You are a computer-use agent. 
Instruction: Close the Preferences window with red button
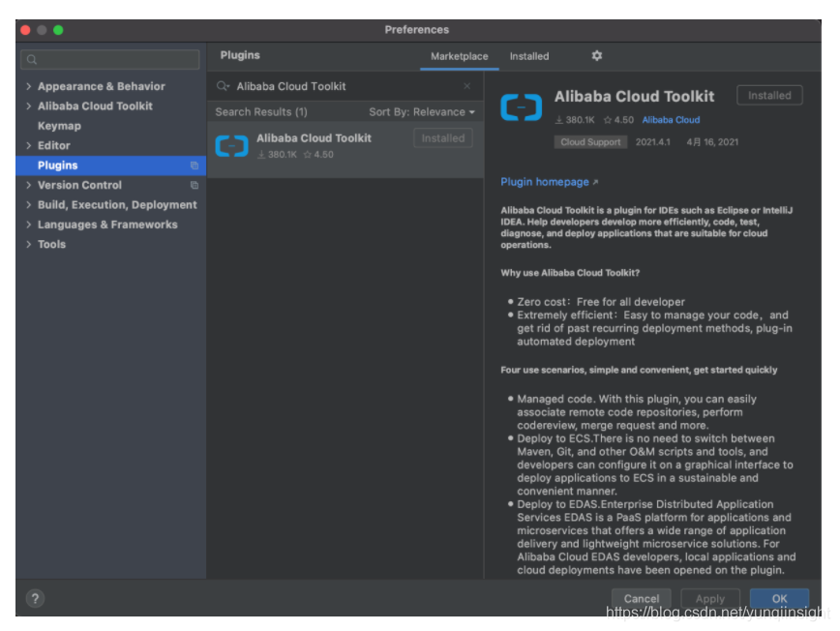pyautogui.click(x=25, y=30)
